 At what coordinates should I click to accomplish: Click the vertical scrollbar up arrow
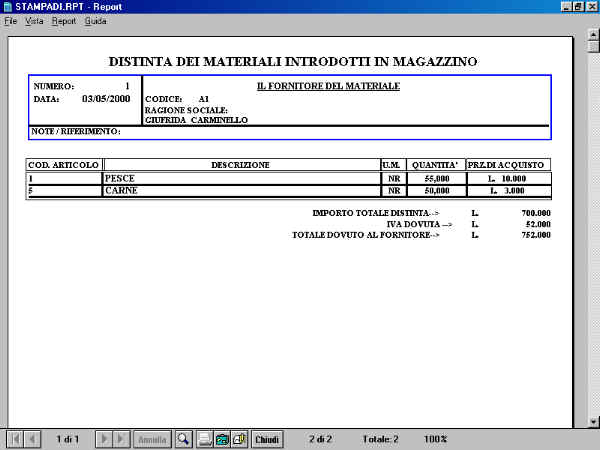pos(592,34)
